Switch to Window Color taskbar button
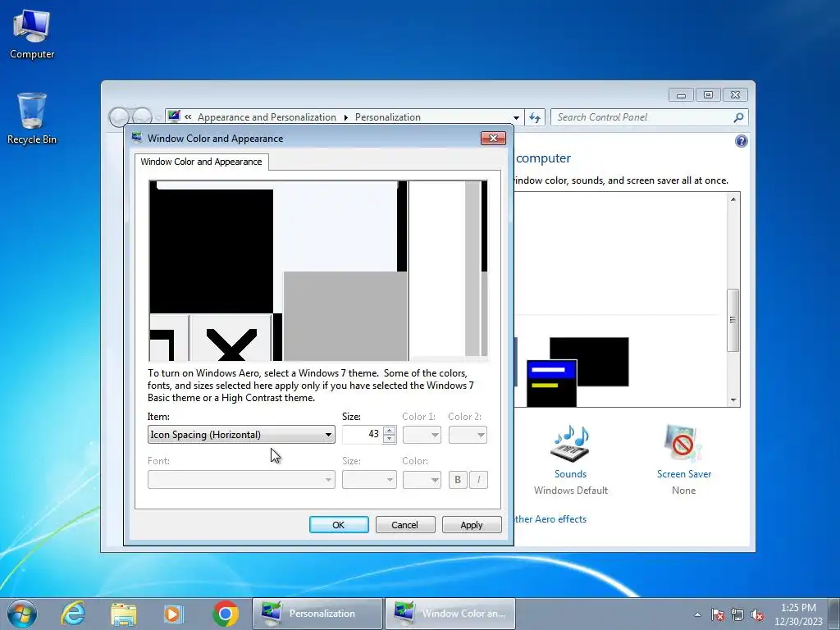Screen dimensions: 840x630 tap(450, 614)
